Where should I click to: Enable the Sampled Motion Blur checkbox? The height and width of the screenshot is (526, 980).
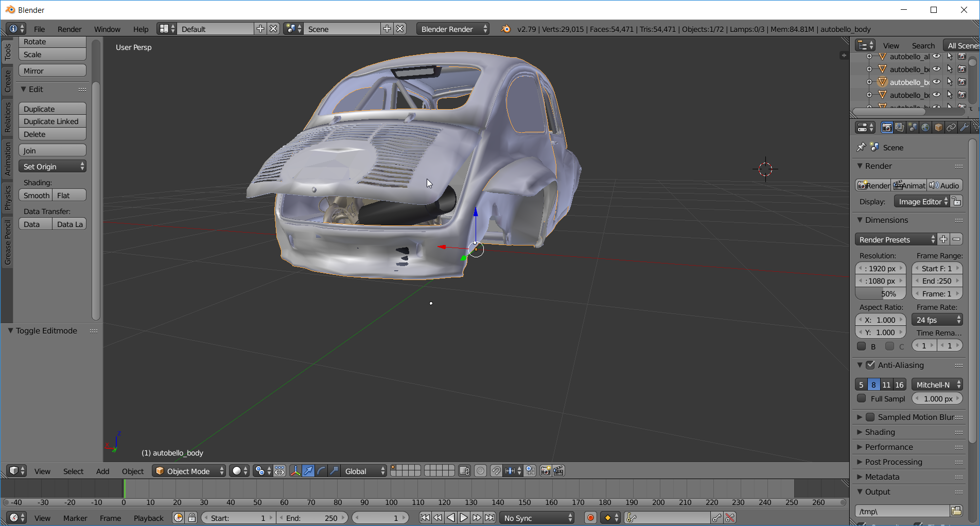870,417
